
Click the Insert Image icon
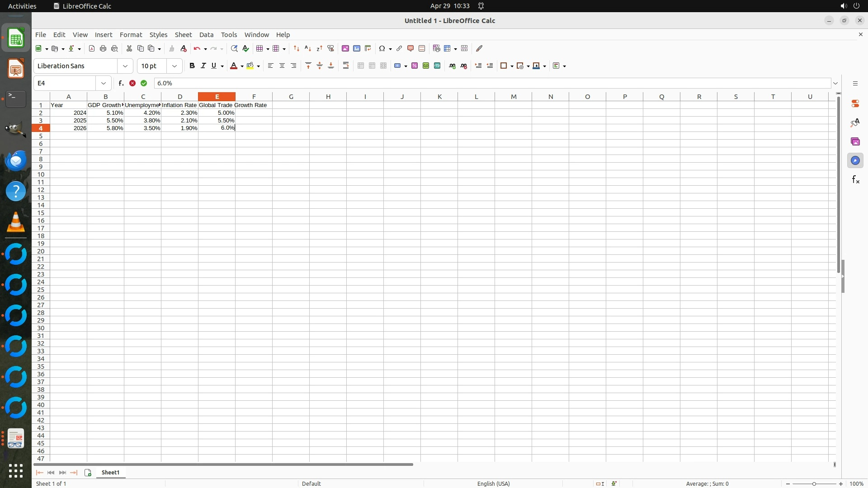[x=345, y=48]
